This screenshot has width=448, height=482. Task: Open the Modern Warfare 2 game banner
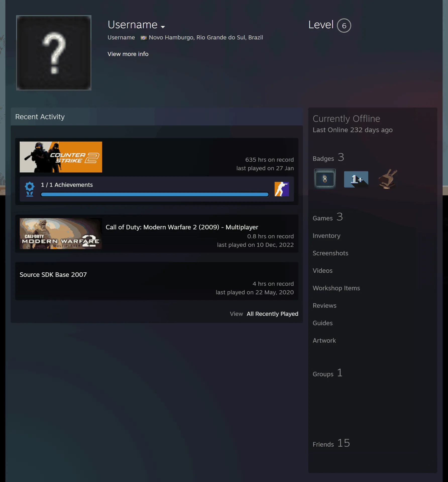(61, 233)
